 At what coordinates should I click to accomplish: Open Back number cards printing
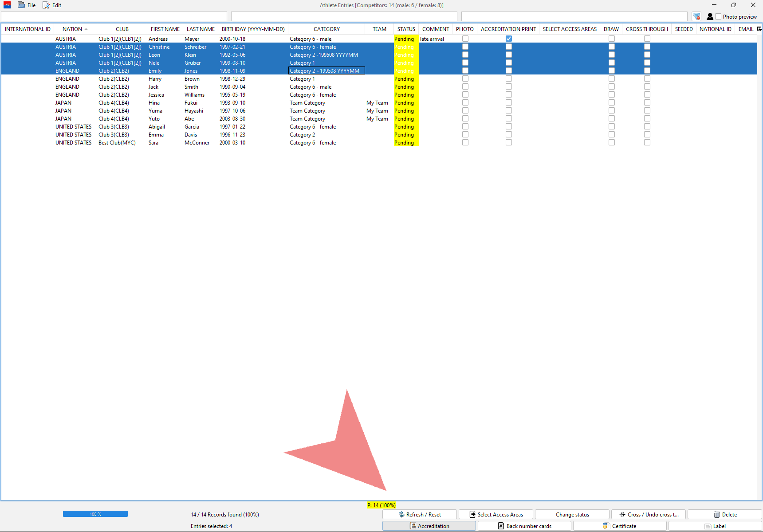(x=524, y=526)
